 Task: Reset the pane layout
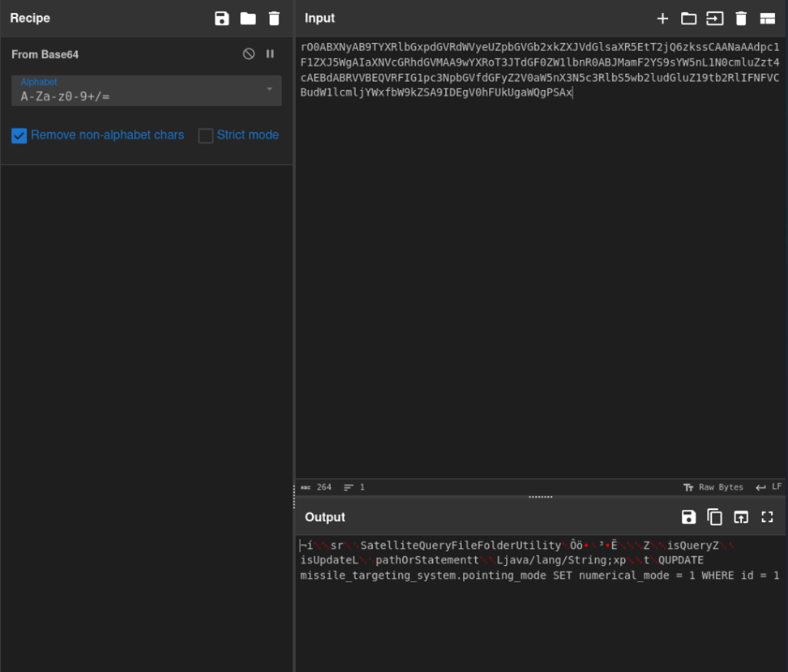pos(767,19)
